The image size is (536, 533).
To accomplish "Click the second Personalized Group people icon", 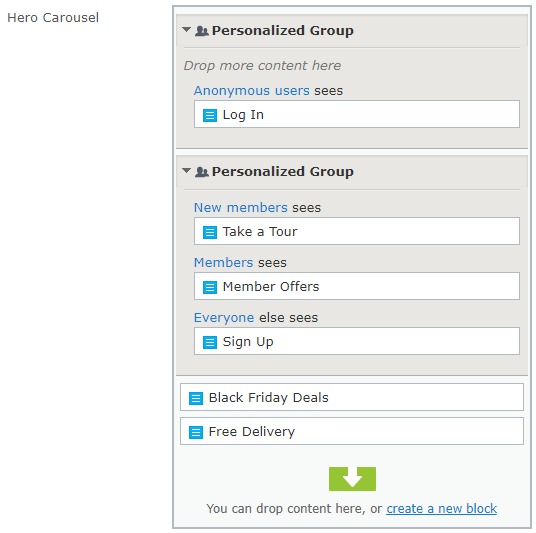I will pyautogui.click(x=202, y=172).
